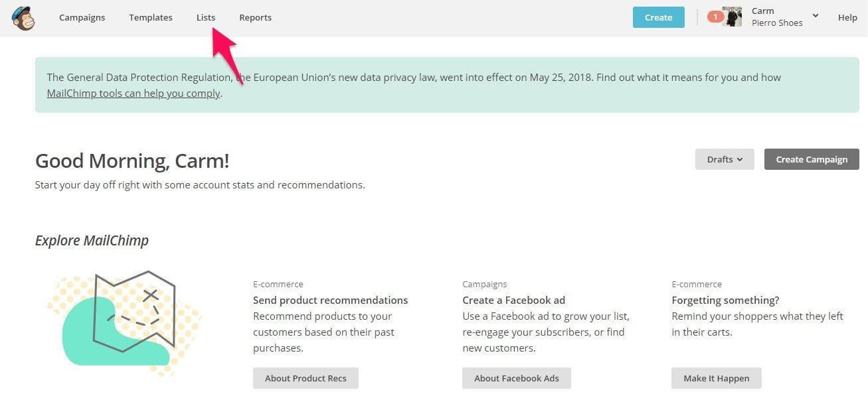Click the About Facebook Ads button
The width and height of the screenshot is (868, 400).
click(517, 378)
